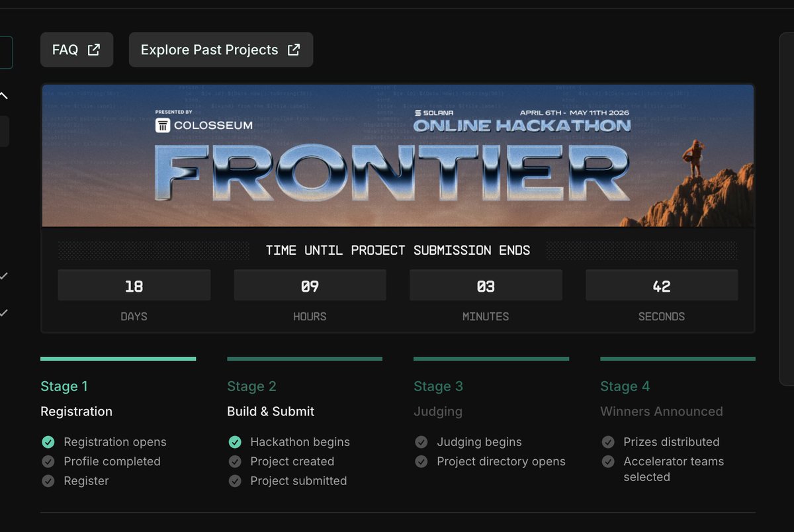Click the Project created check icon
Screen dimensions: 794x532
coord(235,461)
